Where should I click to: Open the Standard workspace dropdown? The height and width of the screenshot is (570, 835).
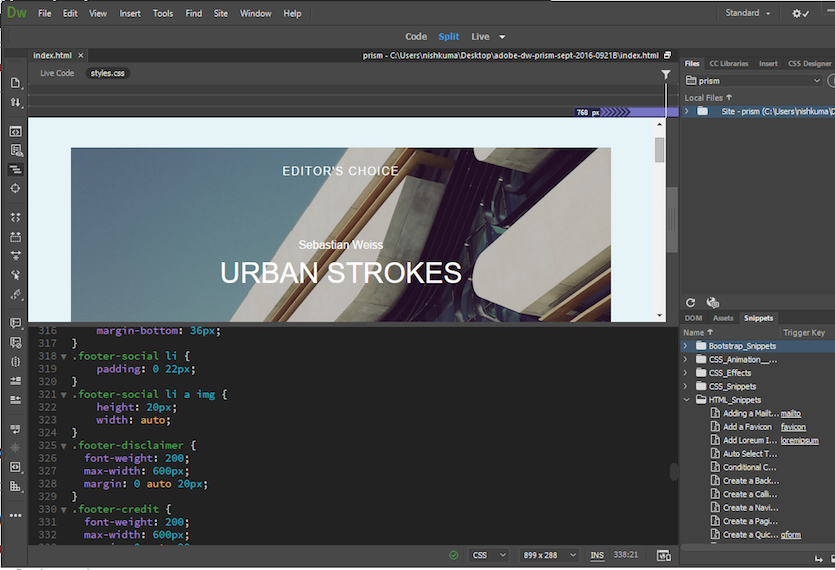[x=748, y=13]
